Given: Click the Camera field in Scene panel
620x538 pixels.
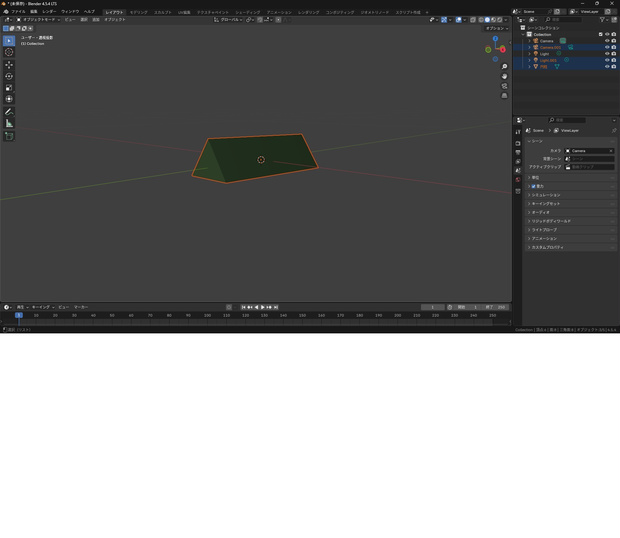Looking at the screenshot, I should [589, 151].
